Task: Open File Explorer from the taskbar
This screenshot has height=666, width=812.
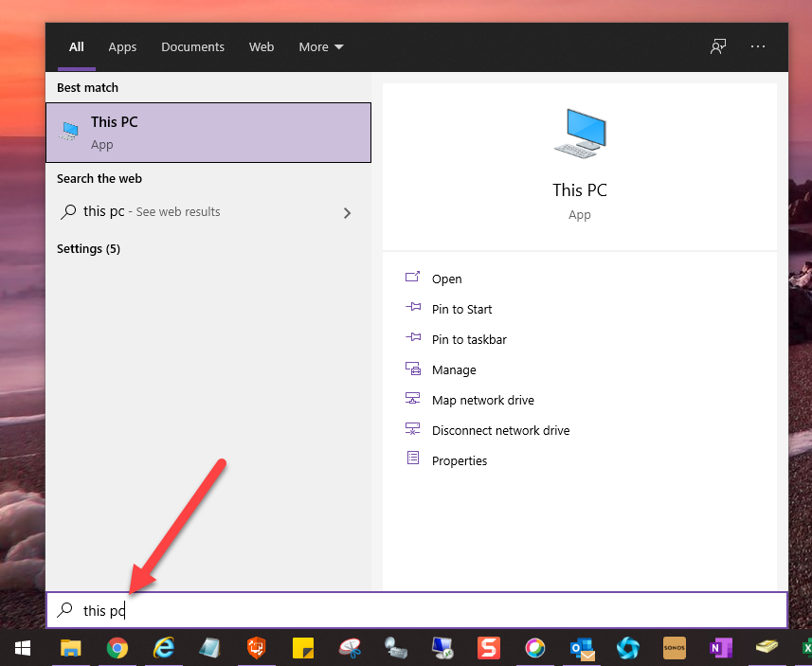Action: tap(71, 648)
